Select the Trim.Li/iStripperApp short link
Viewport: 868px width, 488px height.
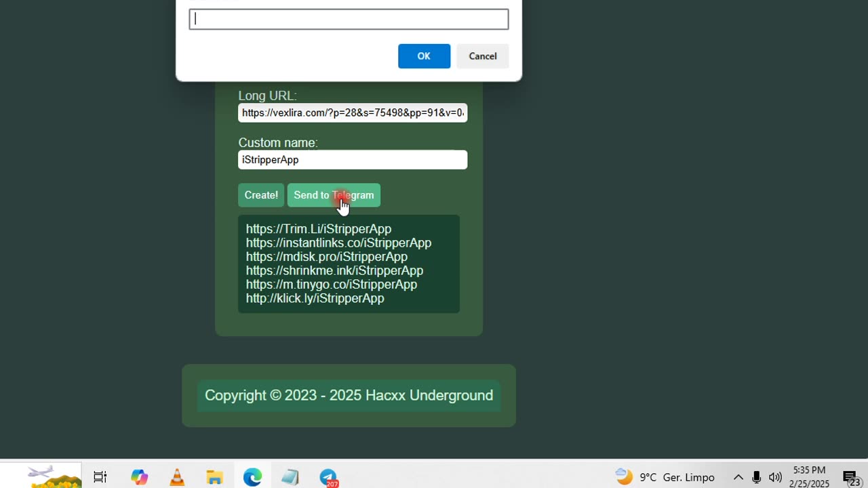click(319, 229)
